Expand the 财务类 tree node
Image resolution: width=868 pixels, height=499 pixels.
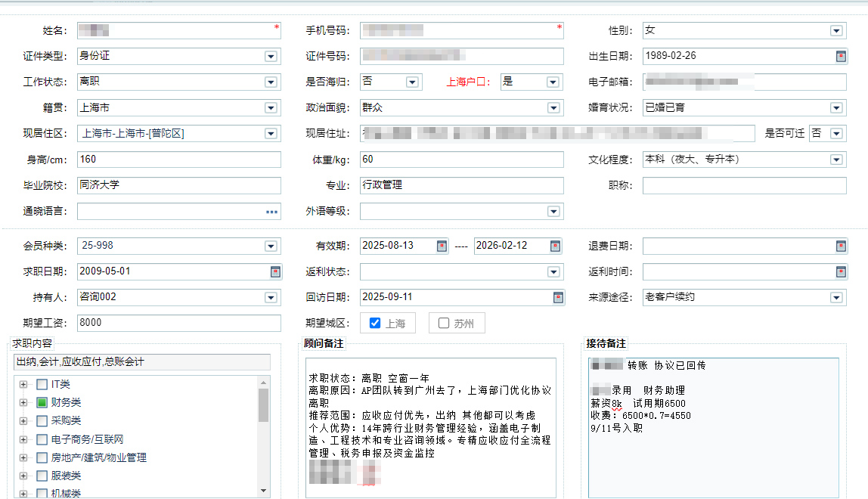point(23,403)
